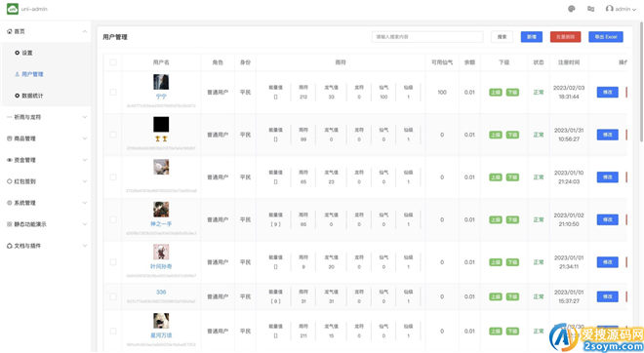
Task: Collapse the 首页 sidebar group chevron
Action: click(84, 31)
